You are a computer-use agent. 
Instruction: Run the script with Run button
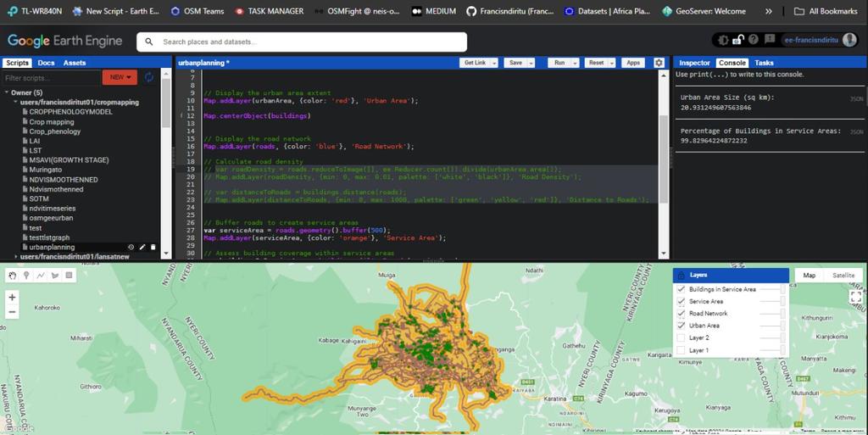tap(559, 63)
